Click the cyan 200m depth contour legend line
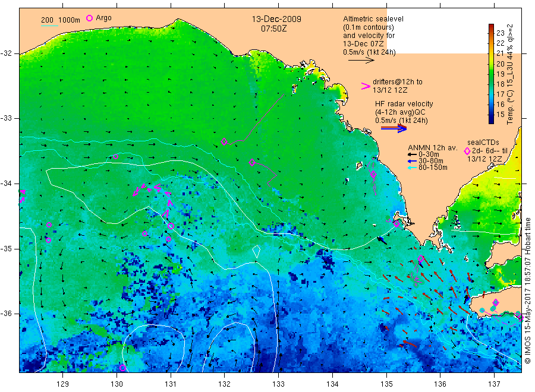 point(49,26)
